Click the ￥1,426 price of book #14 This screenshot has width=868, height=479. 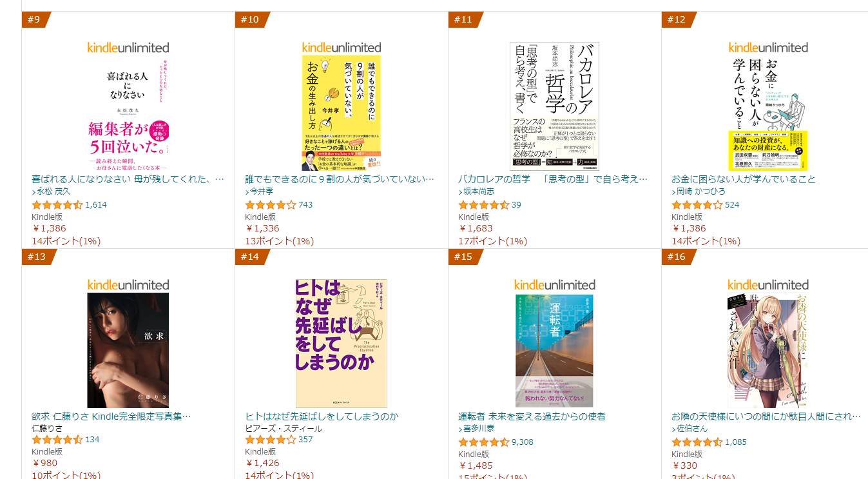click(262, 463)
